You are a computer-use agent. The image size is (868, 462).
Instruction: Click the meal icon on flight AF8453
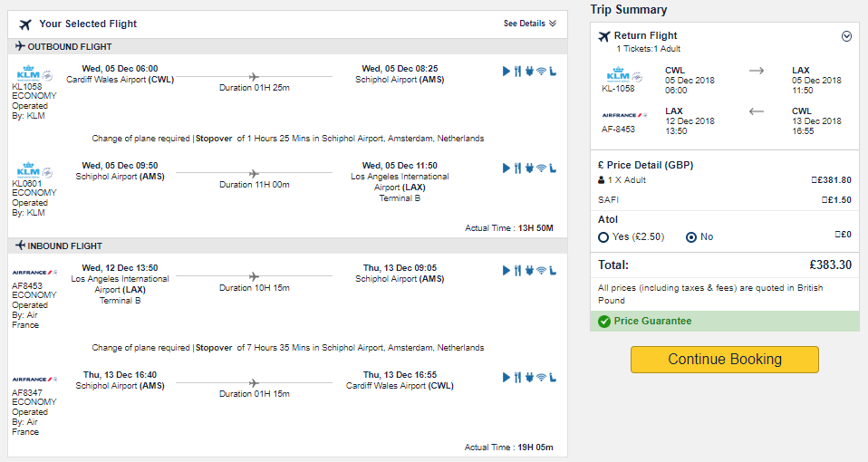tap(517, 271)
